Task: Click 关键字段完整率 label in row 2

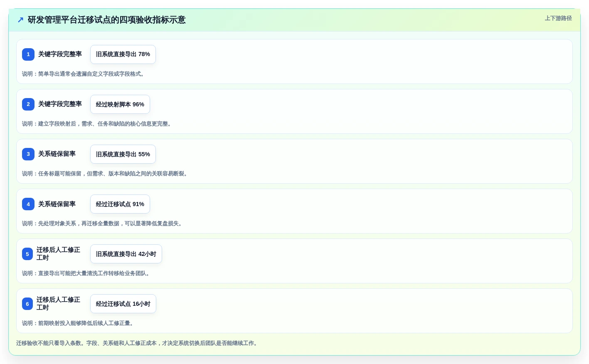Action: [x=60, y=104]
